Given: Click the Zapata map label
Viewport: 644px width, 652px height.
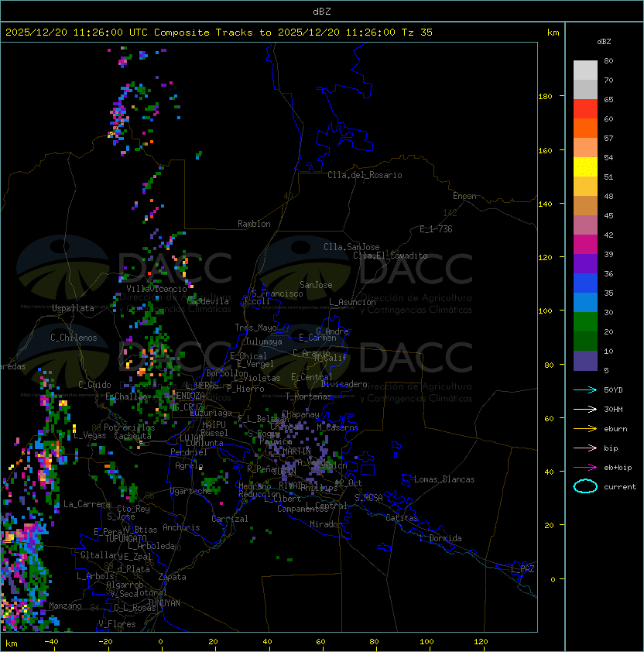Looking at the screenshot, I should point(172,577).
